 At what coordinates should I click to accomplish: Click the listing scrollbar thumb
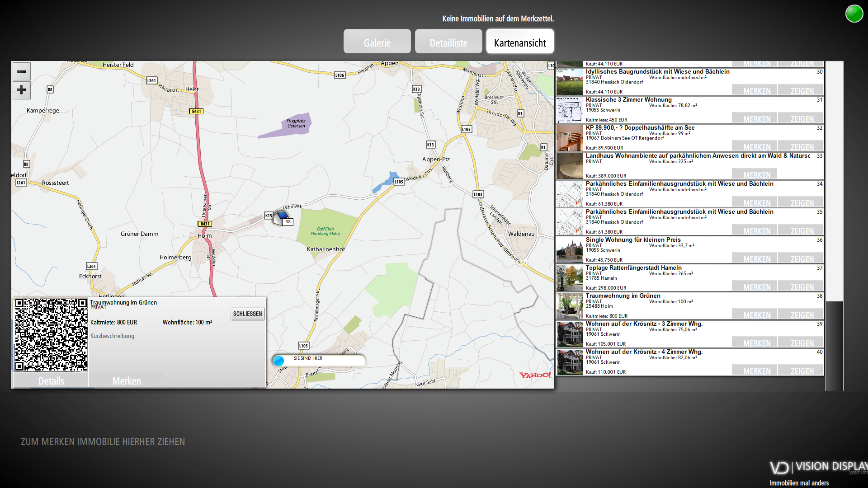(x=834, y=345)
